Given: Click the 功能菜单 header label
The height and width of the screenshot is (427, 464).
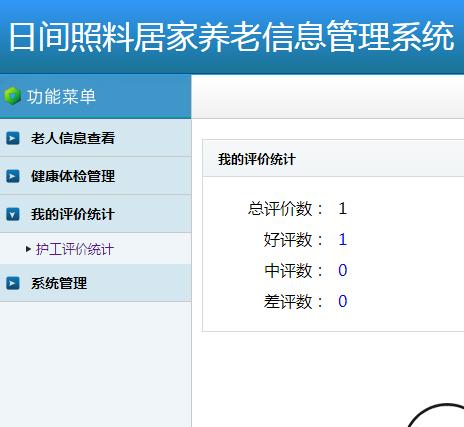Looking at the screenshot, I should tap(61, 97).
